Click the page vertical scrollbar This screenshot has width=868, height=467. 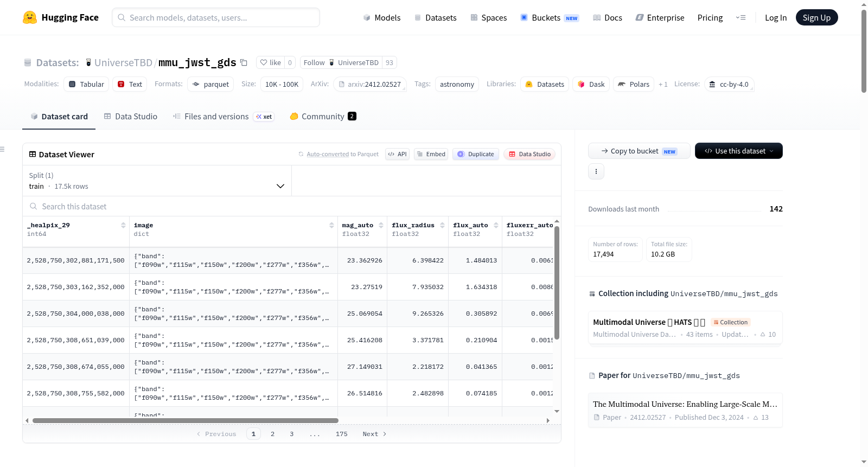click(864, 52)
